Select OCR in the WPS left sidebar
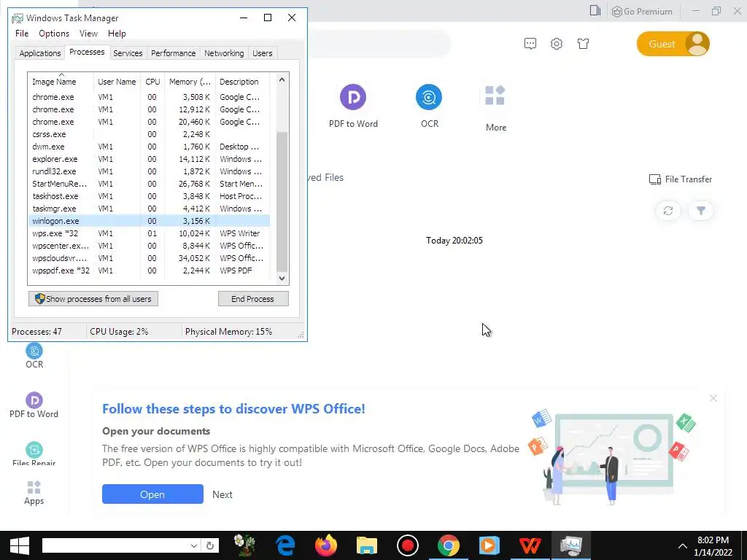 [34, 356]
